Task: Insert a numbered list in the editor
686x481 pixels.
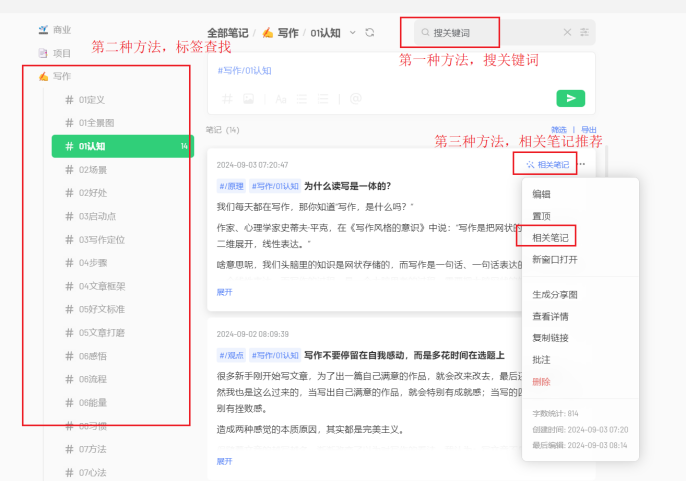Action: click(323, 99)
